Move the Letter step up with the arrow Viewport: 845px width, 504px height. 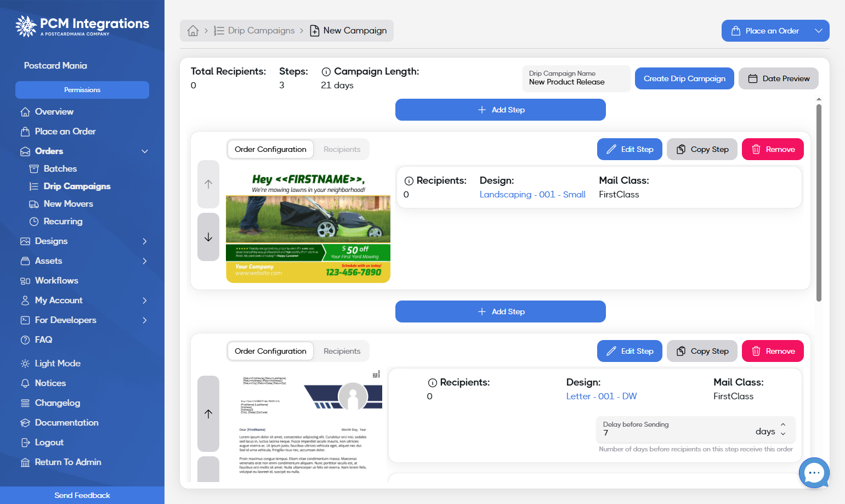tap(208, 414)
